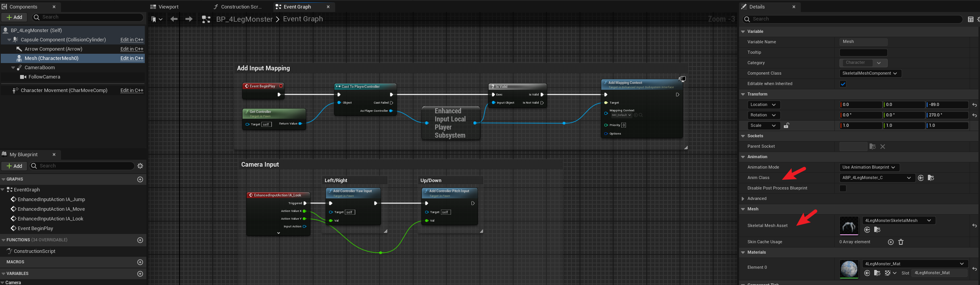
Task: Open Scale type dropdown
Action: point(763,126)
